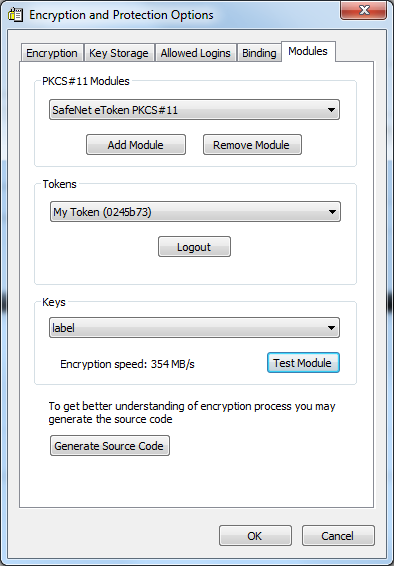394x566 pixels.
Task: Click the Modules tab
Action: [x=308, y=51]
